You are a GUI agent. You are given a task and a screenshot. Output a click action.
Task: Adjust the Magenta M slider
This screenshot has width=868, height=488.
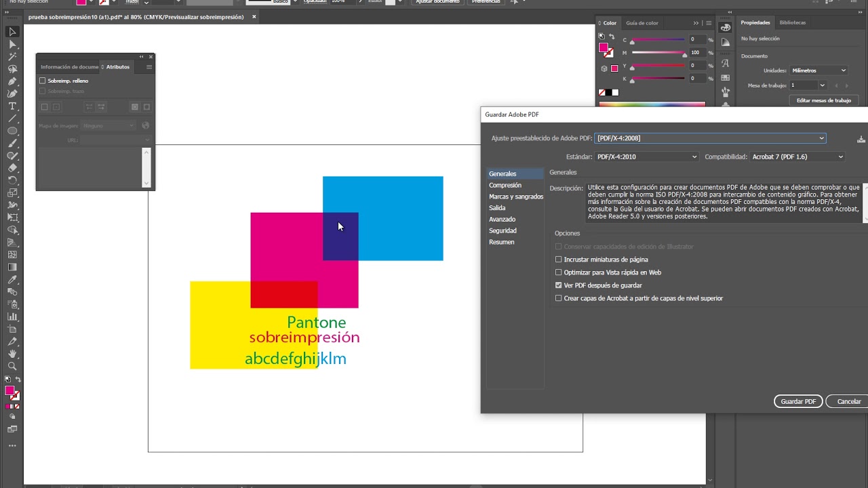(658, 52)
